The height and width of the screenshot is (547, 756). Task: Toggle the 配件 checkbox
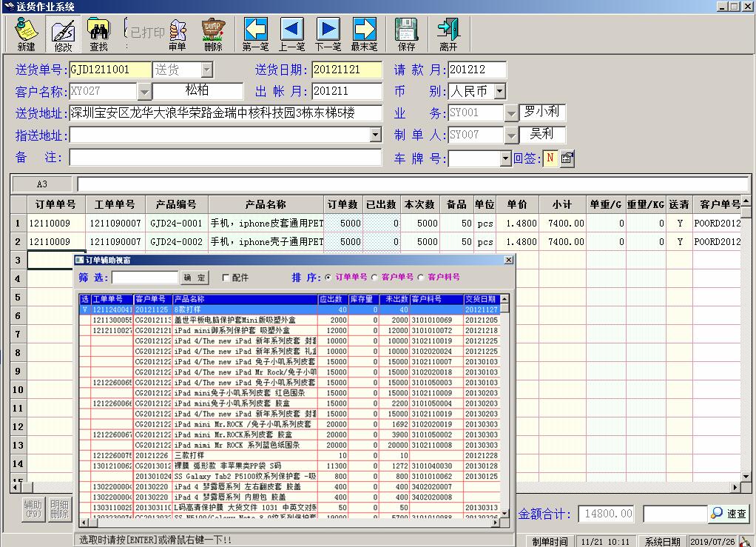click(x=226, y=278)
